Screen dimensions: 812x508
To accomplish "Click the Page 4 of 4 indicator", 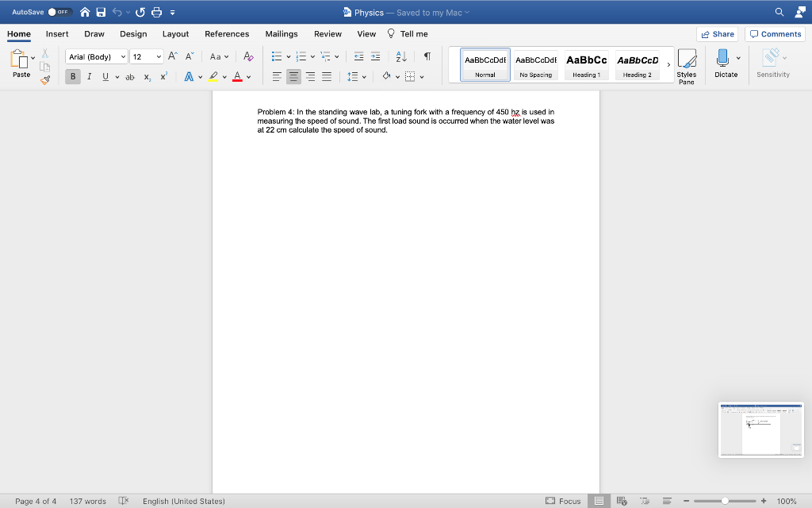I will click(x=36, y=501).
